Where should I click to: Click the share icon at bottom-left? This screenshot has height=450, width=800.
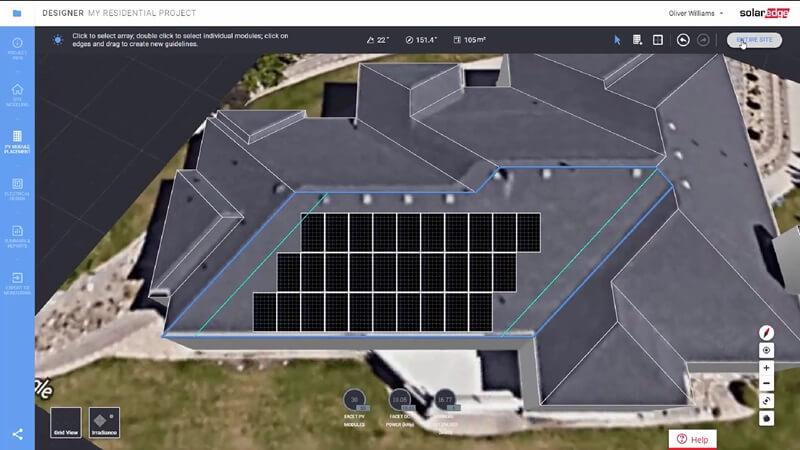point(17,434)
